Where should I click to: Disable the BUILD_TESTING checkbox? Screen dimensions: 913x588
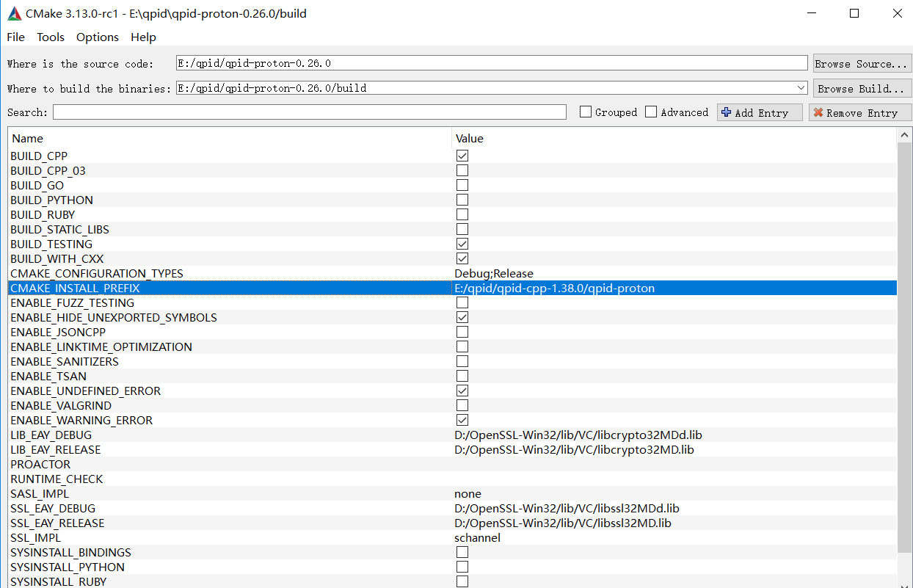tap(462, 243)
